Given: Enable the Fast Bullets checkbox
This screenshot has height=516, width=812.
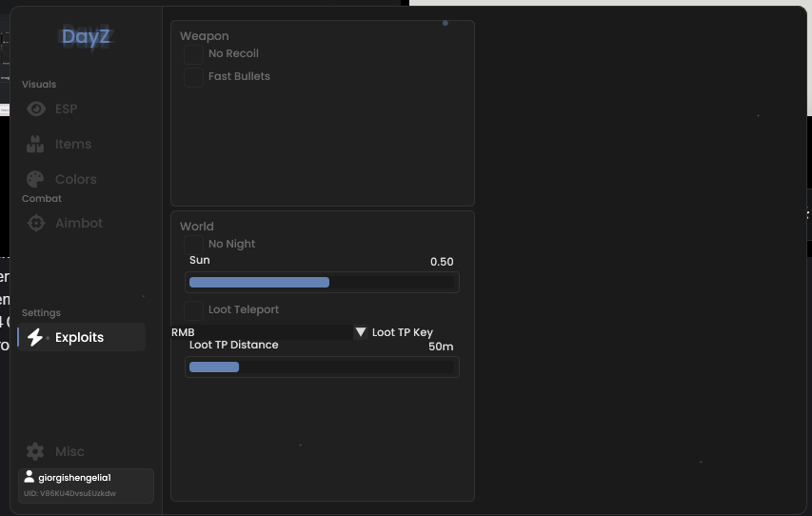Looking at the screenshot, I should tap(193, 77).
